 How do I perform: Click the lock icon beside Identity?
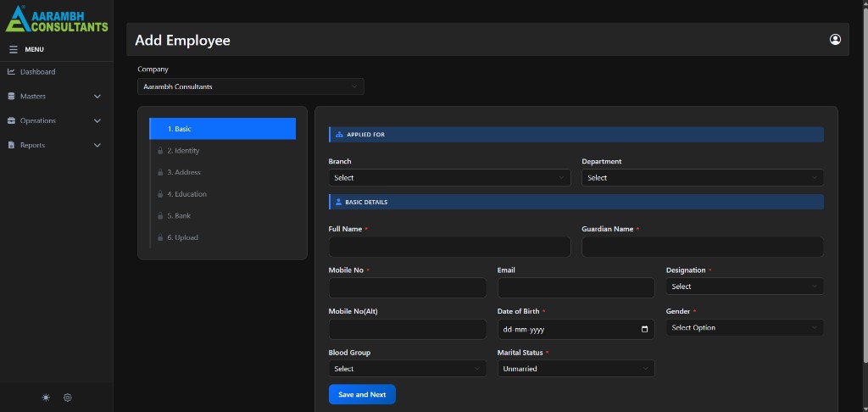coord(160,151)
